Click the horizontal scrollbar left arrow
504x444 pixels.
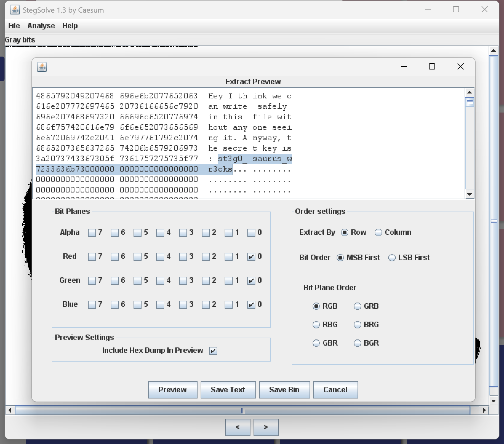click(x=10, y=410)
